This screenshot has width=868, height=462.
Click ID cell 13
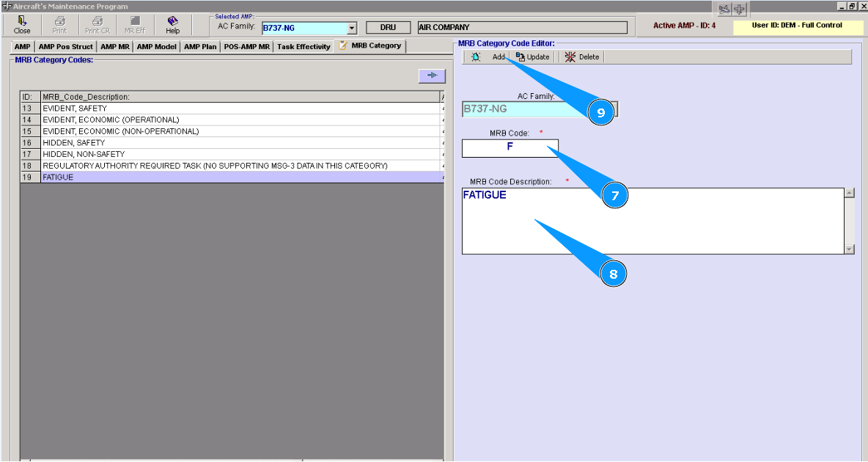(31, 109)
